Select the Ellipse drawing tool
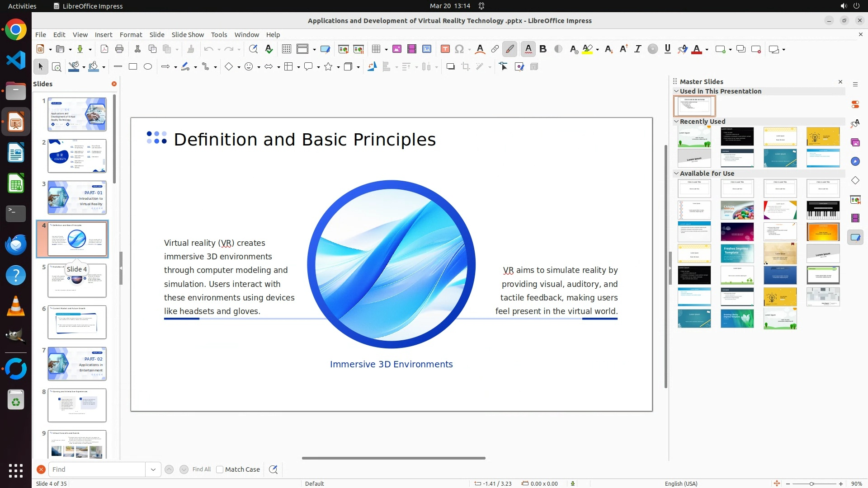Viewport: 868px width, 488px height. [x=148, y=67]
